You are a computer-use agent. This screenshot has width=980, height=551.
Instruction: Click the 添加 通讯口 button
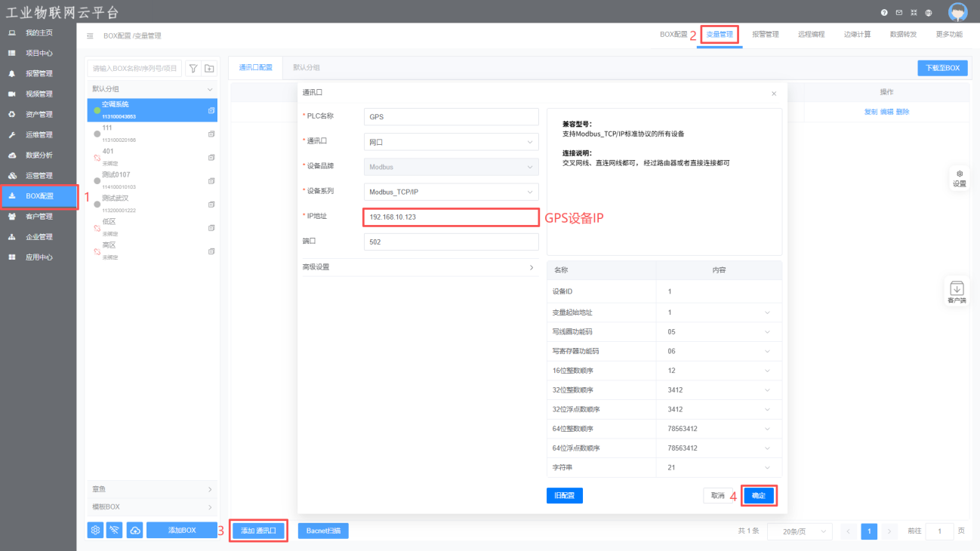pyautogui.click(x=258, y=531)
